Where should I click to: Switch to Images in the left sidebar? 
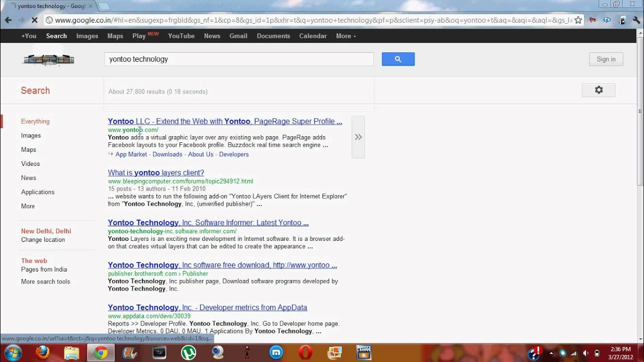point(31,136)
